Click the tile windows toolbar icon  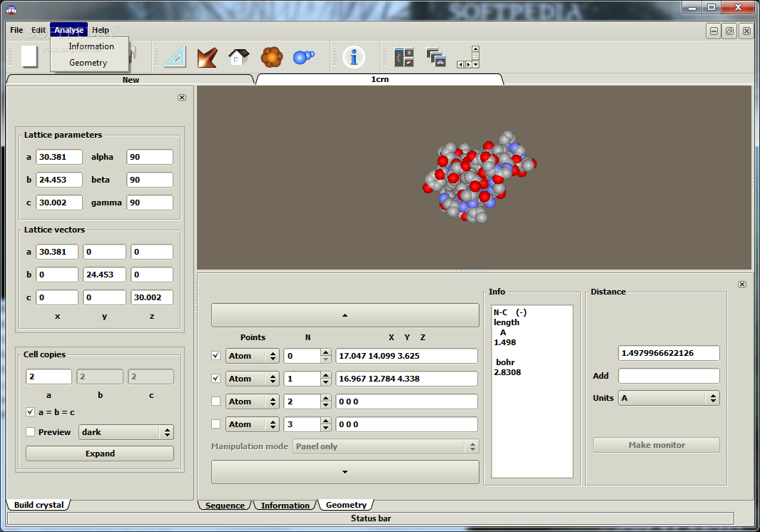[404, 57]
